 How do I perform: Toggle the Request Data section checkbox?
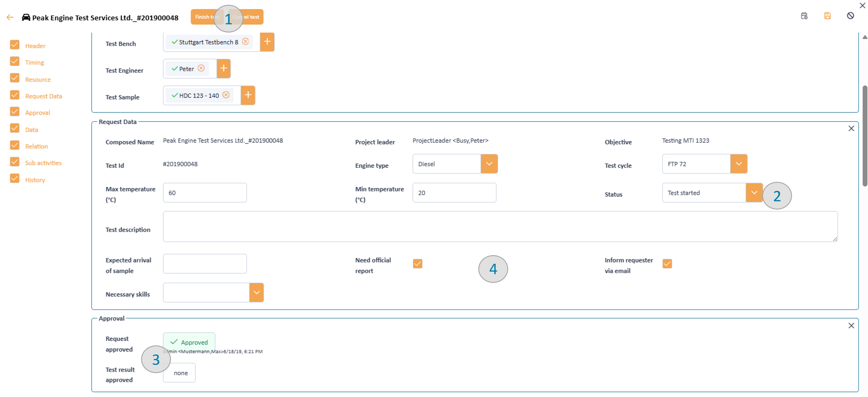coord(15,95)
